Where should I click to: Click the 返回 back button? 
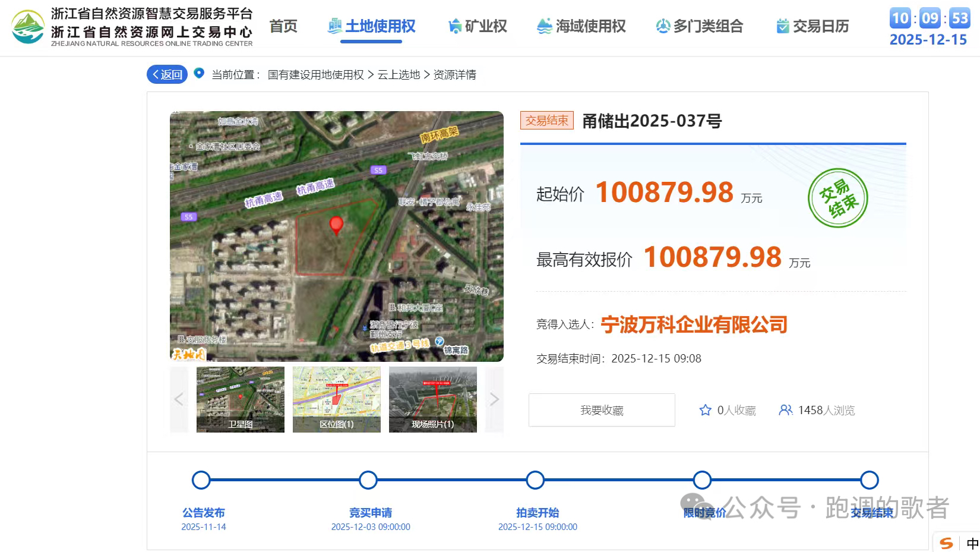[x=167, y=74]
